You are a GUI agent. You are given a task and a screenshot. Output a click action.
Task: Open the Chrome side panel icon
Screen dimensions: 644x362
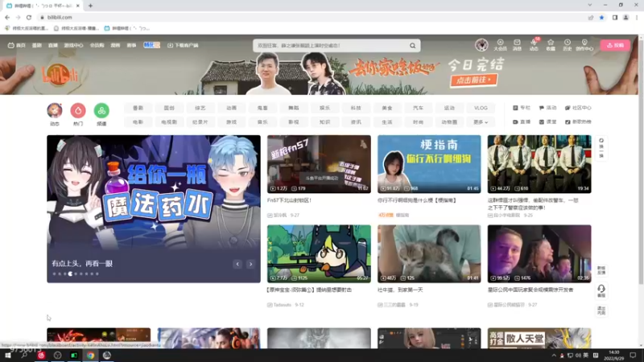point(615,18)
